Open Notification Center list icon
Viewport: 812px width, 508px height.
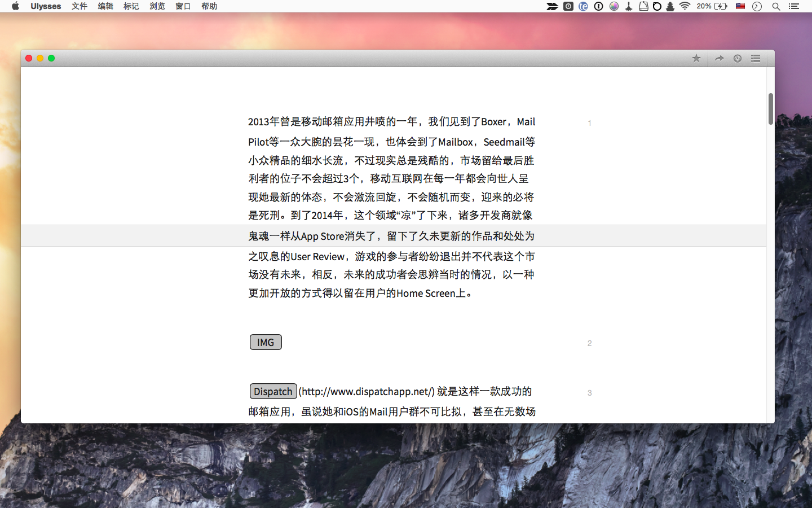(794, 6)
